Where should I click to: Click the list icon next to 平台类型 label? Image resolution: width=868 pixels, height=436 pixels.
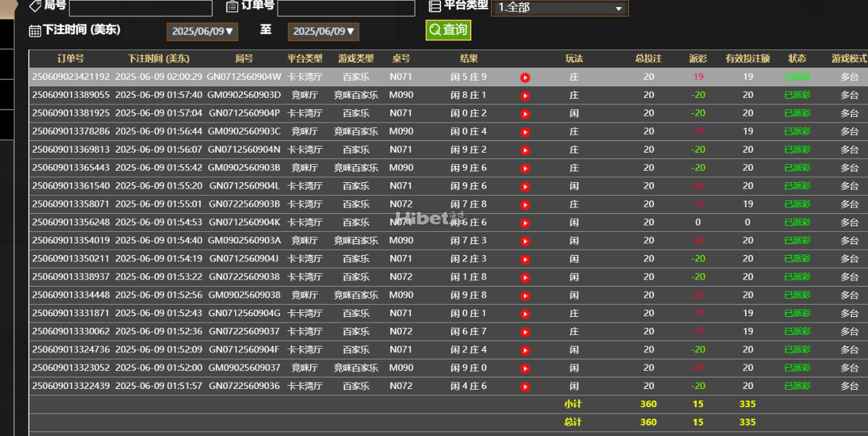[435, 6]
